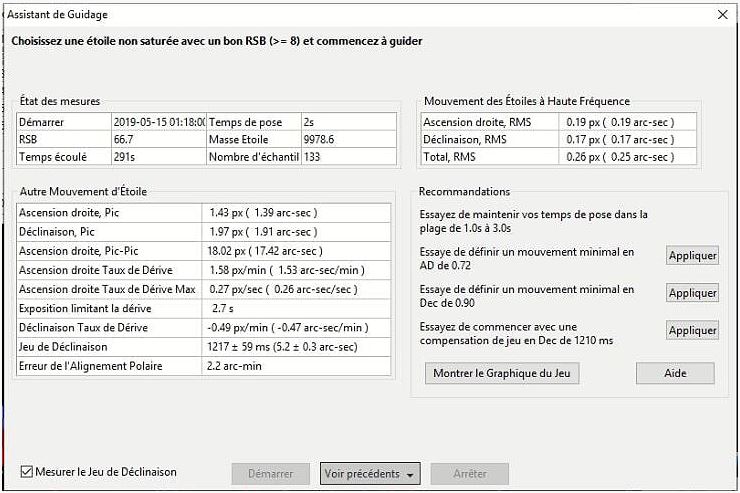Click the Démarrer timestamp 2019-05-15 cell
The width and height of the screenshot is (740, 493).
[x=158, y=122]
